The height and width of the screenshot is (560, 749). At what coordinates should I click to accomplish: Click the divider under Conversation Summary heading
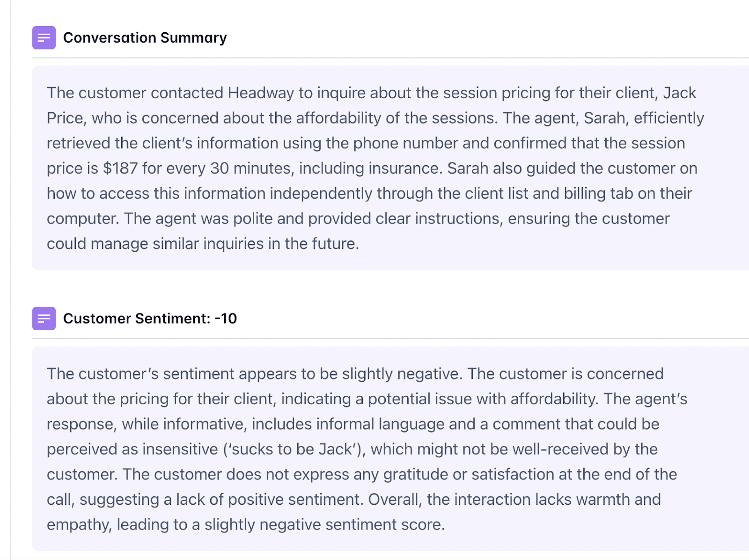point(390,58)
